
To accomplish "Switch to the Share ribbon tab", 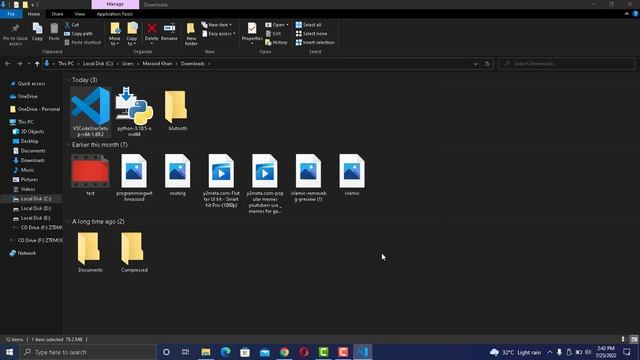I will [x=57, y=14].
